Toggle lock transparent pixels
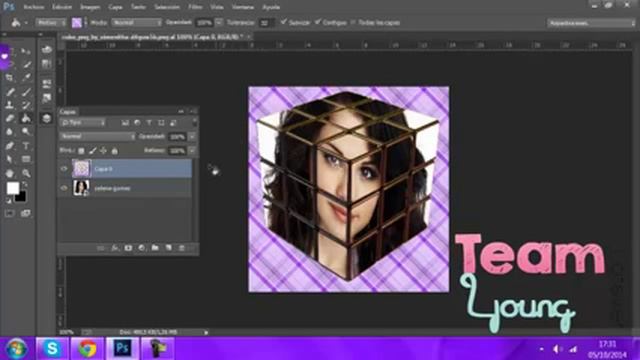The width and height of the screenshot is (640, 360). (81, 151)
